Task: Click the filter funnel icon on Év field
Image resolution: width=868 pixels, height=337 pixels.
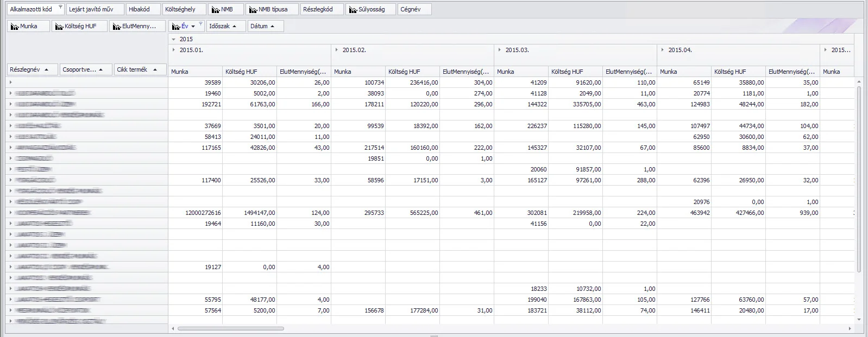Action: point(200,24)
